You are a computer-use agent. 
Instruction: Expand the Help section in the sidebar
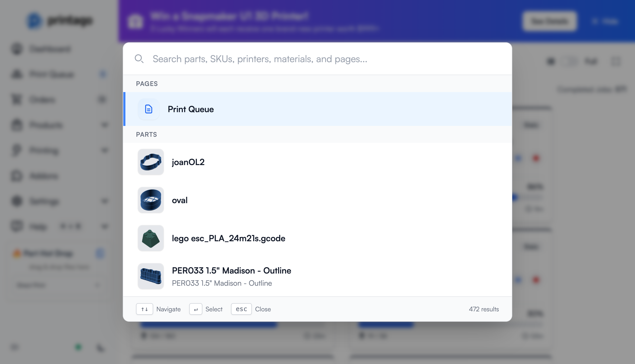tap(105, 226)
